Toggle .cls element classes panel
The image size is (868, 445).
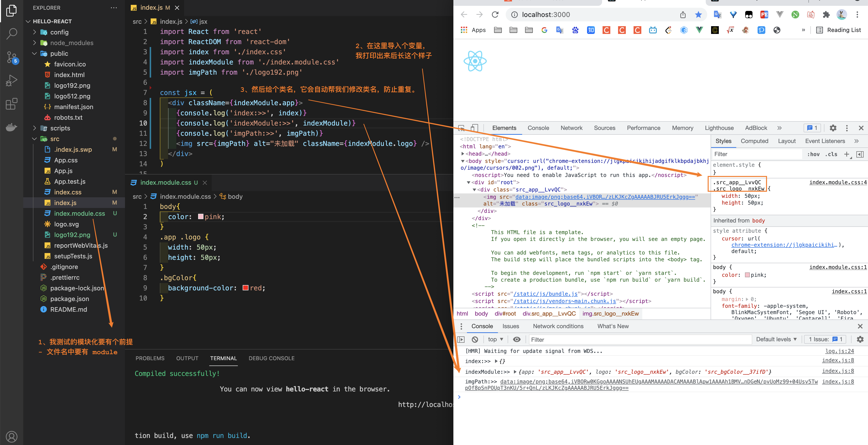pyautogui.click(x=831, y=154)
